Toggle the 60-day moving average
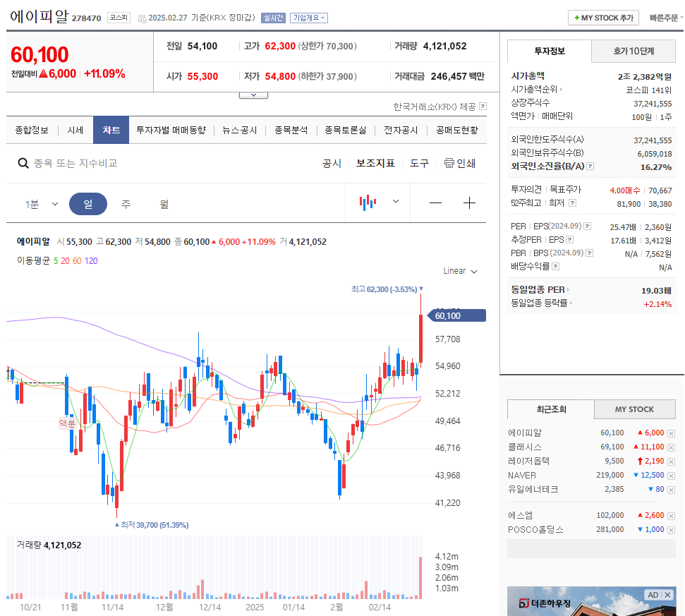This screenshot has width=685, height=616. 77,261
